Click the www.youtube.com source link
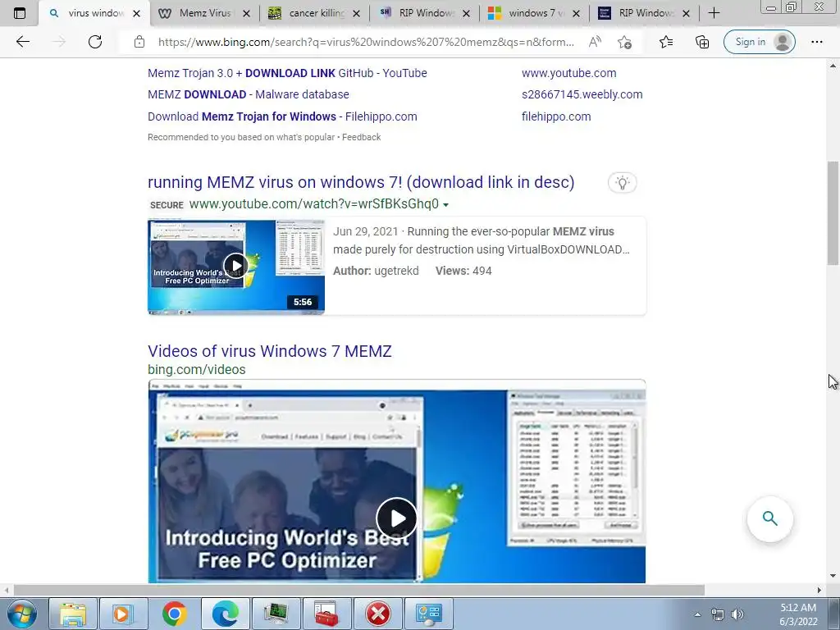The height and width of the screenshot is (630, 840). click(x=569, y=73)
